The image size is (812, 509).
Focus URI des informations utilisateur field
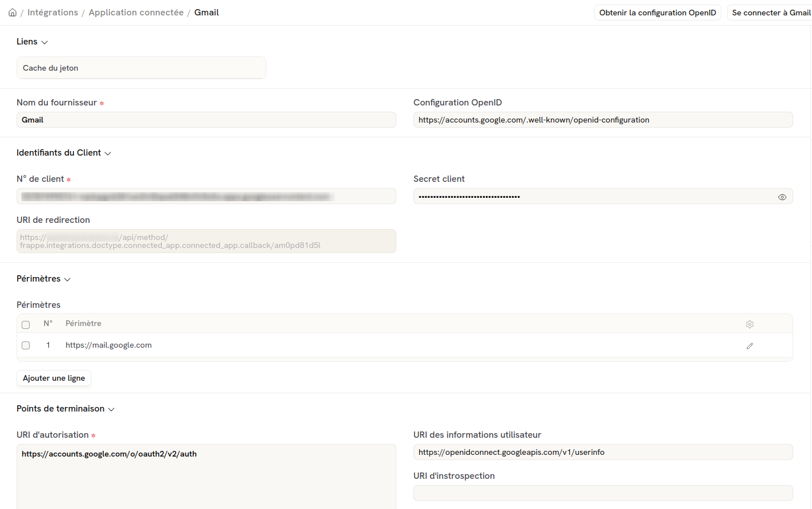point(603,452)
